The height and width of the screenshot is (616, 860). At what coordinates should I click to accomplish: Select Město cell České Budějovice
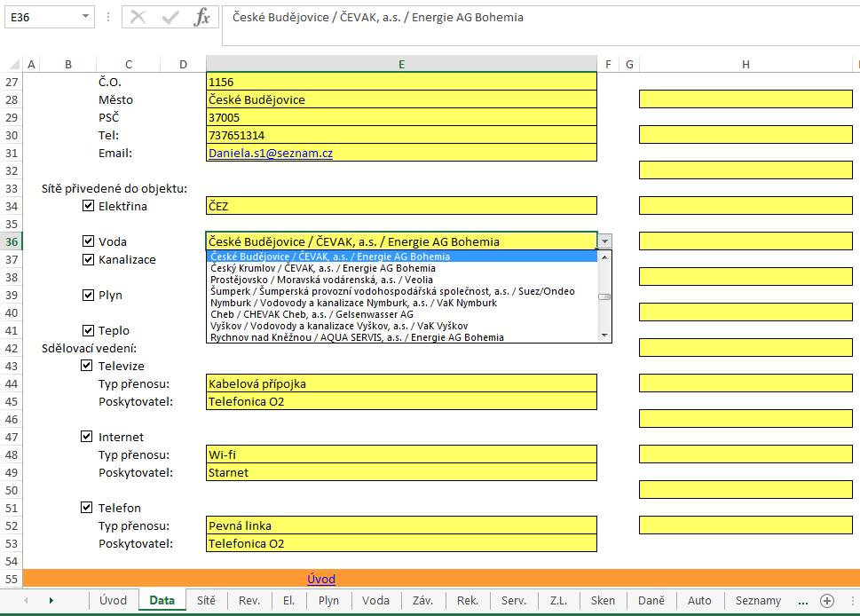pyautogui.click(x=401, y=99)
